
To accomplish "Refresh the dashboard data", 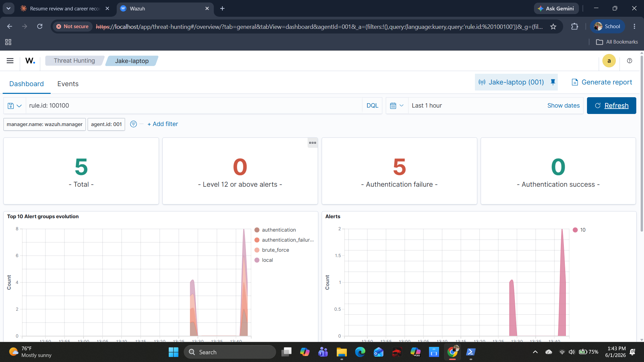I will (x=611, y=106).
